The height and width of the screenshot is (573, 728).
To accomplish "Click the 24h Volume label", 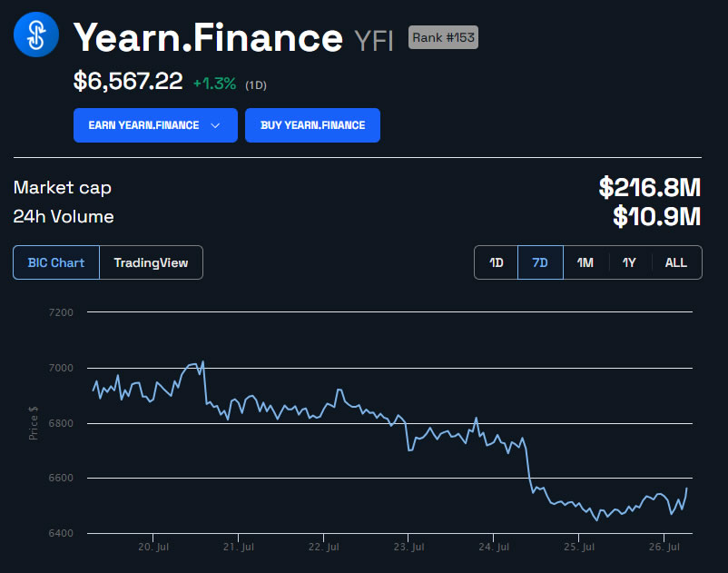I will click(x=64, y=216).
